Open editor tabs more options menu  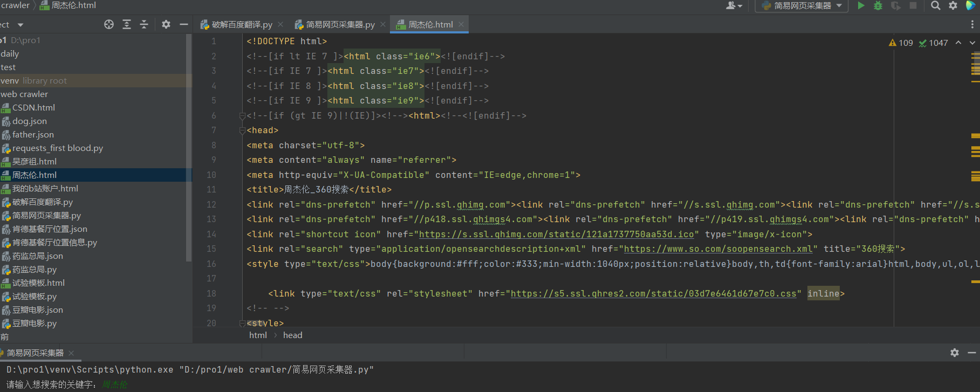(972, 24)
